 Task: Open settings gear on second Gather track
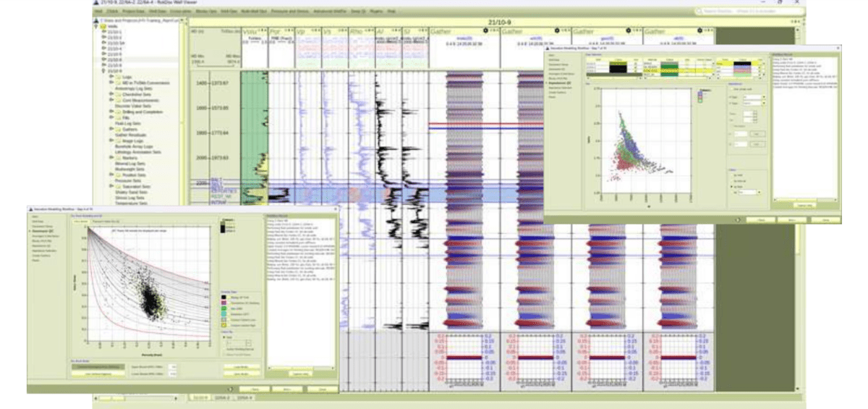coord(558,32)
